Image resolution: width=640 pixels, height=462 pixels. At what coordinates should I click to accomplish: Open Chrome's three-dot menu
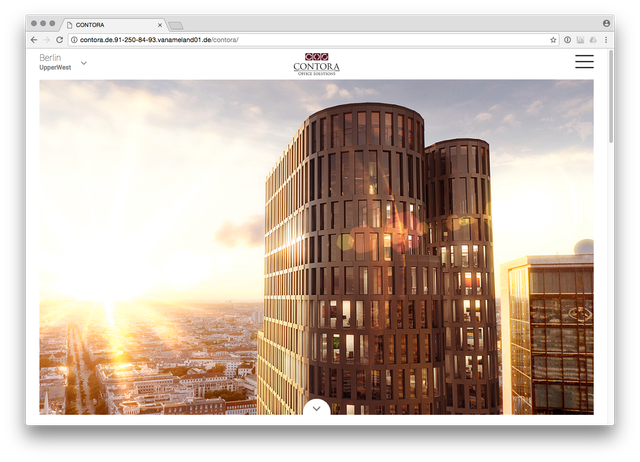coord(606,40)
